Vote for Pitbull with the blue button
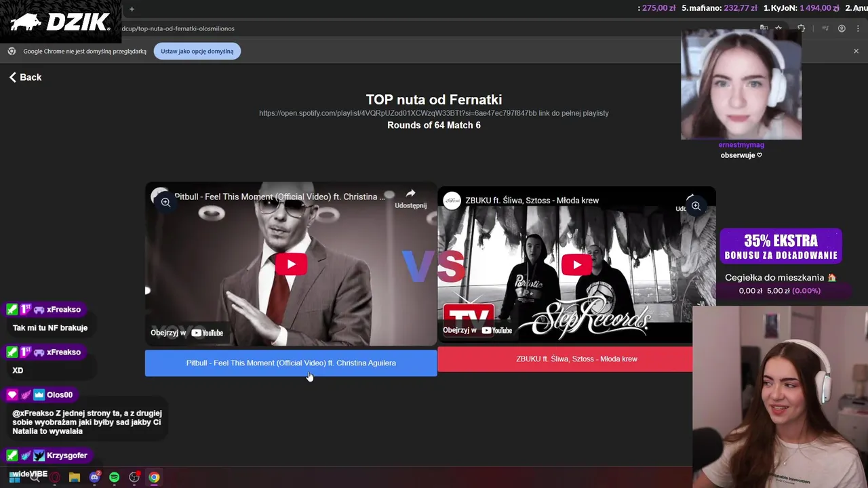868x488 pixels. point(291,363)
